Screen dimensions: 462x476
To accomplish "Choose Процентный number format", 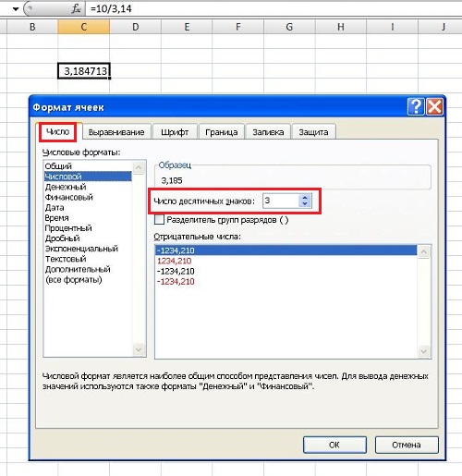I will tap(68, 228).
